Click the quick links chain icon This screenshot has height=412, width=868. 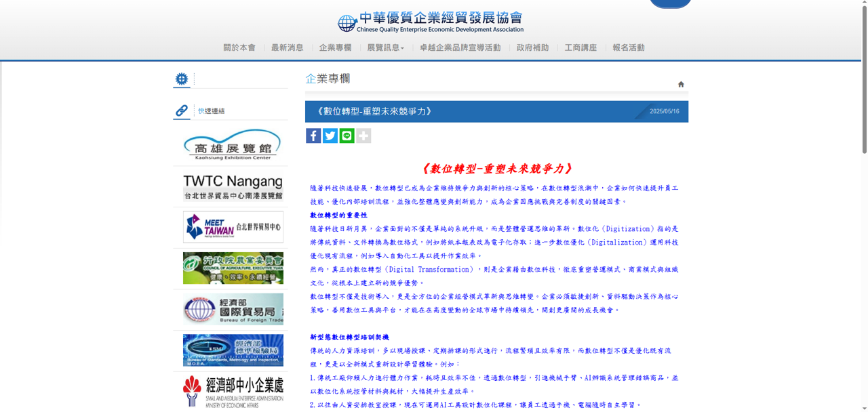(182, 110)
